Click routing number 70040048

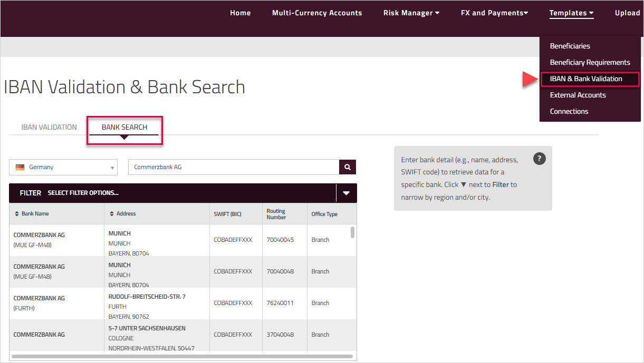280,271
